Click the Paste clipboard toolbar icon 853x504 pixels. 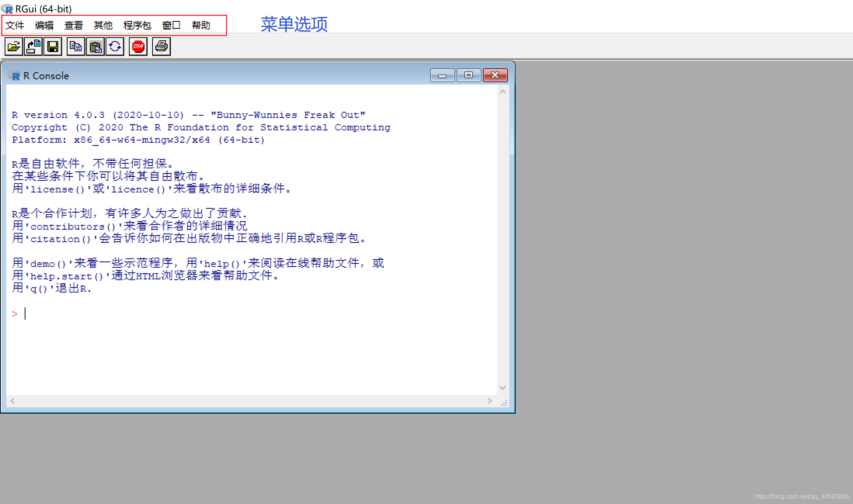[x=95, y=47]
